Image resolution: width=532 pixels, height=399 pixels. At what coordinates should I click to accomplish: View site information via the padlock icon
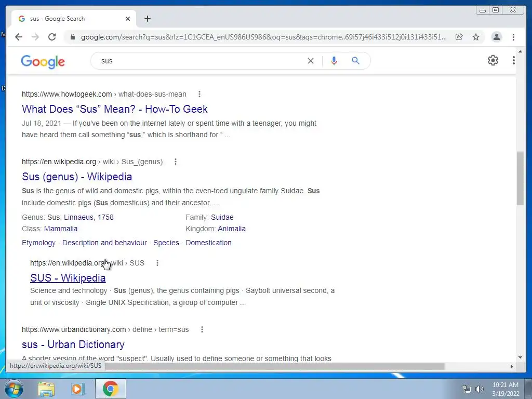pyautogui.click(x=72, y=37)
